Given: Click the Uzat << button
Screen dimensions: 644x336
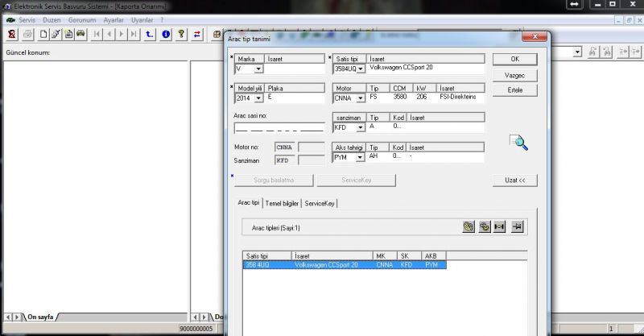Looking at the screenshot, I should point(515,180).
